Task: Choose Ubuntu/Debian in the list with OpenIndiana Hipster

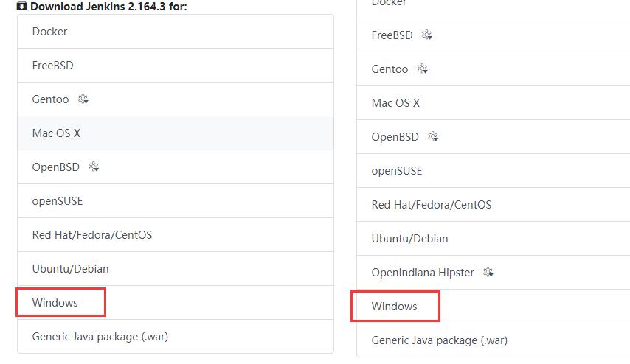Action: pos(410,239)
